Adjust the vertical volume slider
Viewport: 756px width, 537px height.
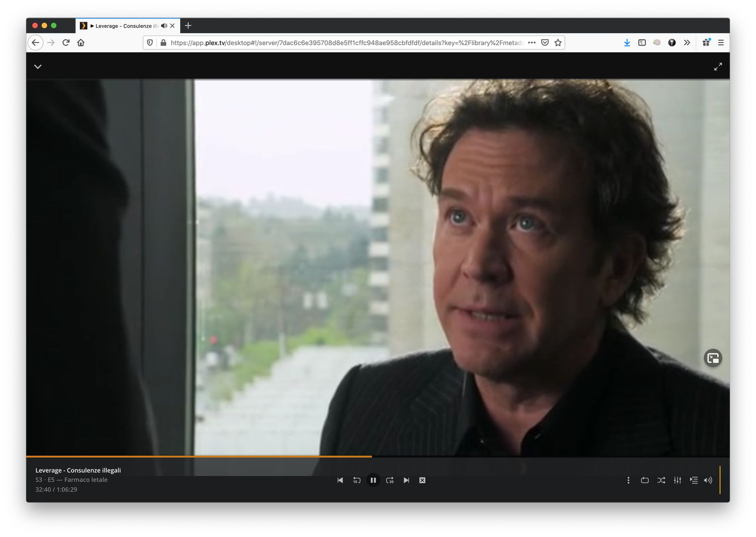point(720,480)
